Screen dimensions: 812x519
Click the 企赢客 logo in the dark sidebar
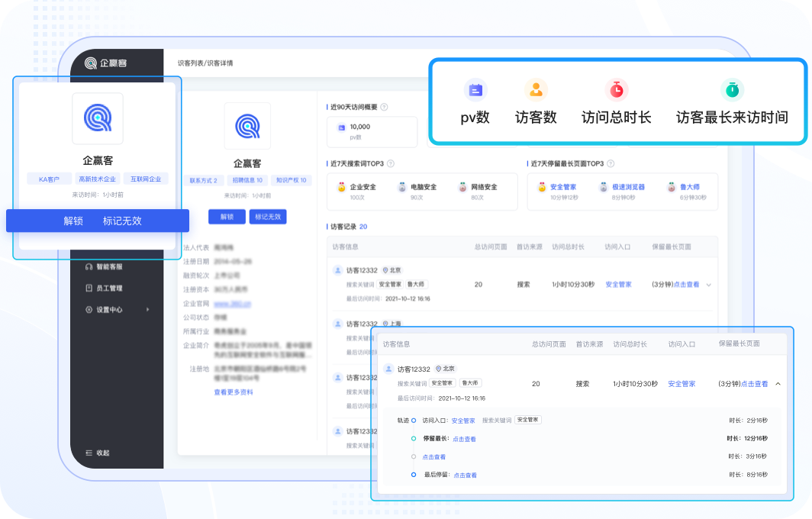[105, 63]
